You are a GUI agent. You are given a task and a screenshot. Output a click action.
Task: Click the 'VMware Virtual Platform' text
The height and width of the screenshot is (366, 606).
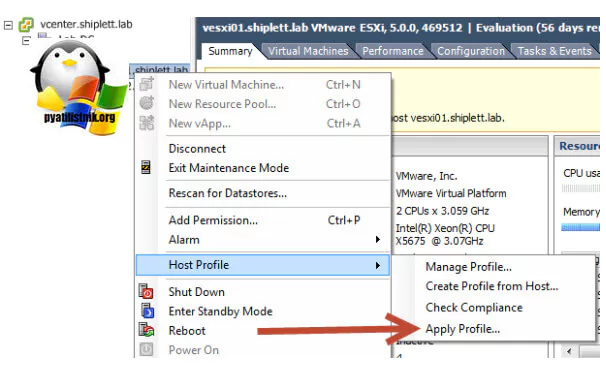[451, 193]
